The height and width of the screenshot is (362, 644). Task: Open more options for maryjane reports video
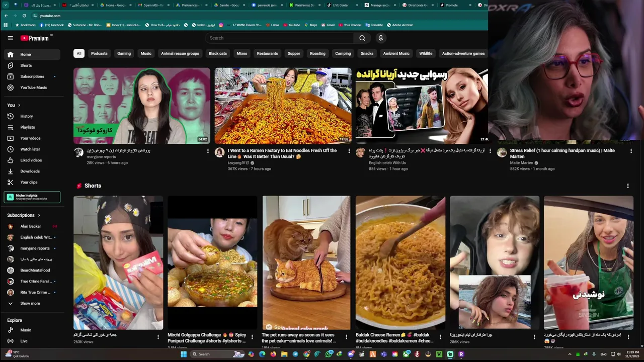[x=208, y=151]
